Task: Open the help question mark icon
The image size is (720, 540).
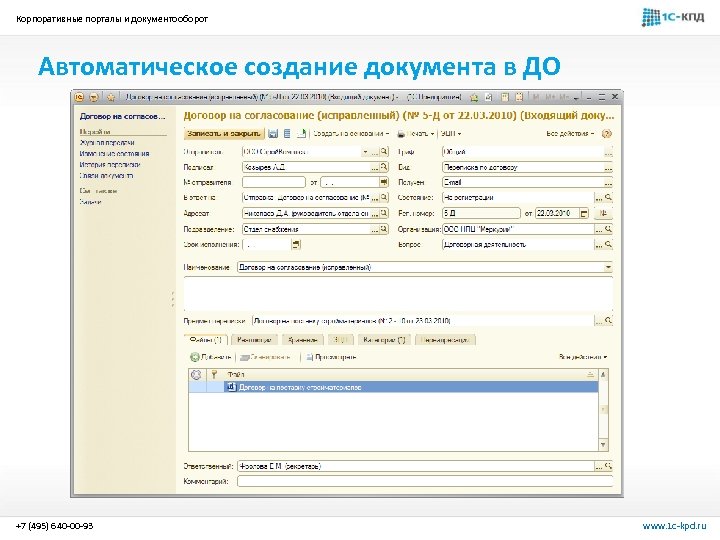Action: tap(607, 134)
